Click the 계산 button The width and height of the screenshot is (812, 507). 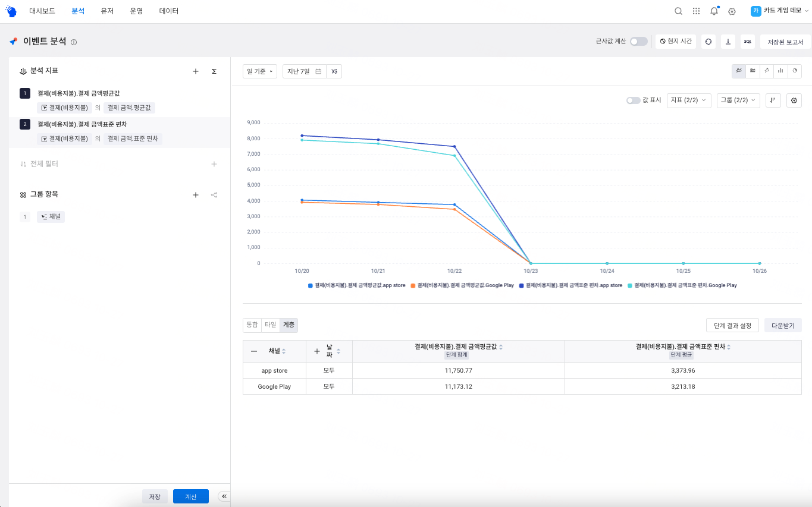click(x=191, y=496)
